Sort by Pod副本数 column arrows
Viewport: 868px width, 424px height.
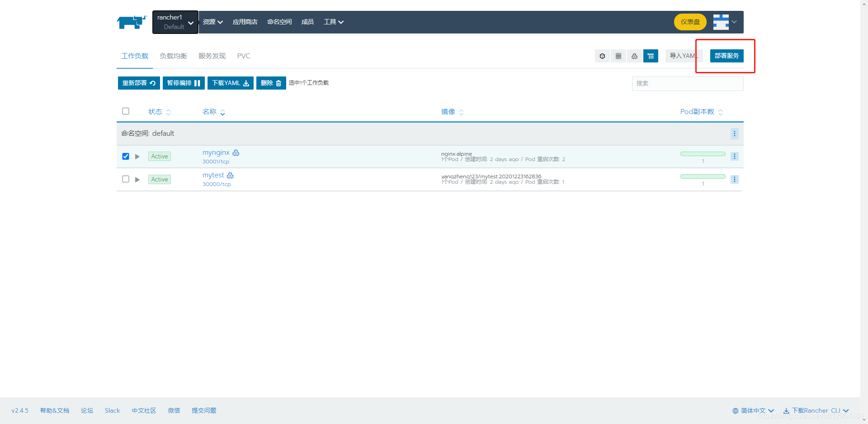pyautogui.click(x=721, y=112)
